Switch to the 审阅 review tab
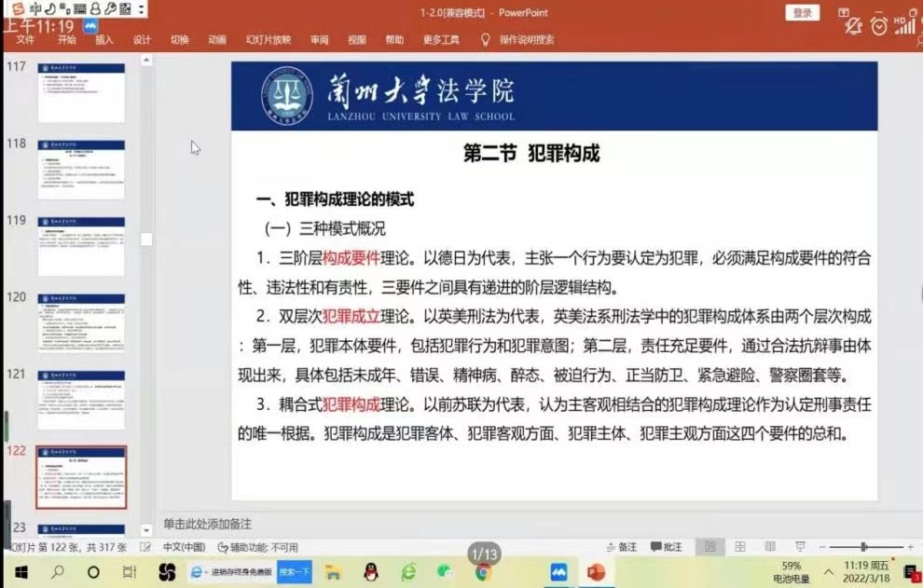Viewport: 923px width, 588px height. (x=320, y=39)
